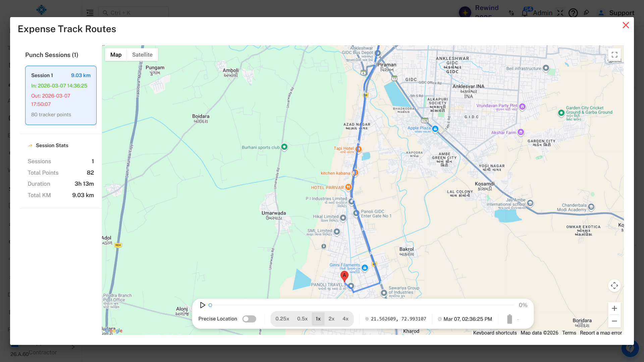
Task: Click Ankleshwar GIDC Bus Depot pin
Action: [x=378, y=53]
